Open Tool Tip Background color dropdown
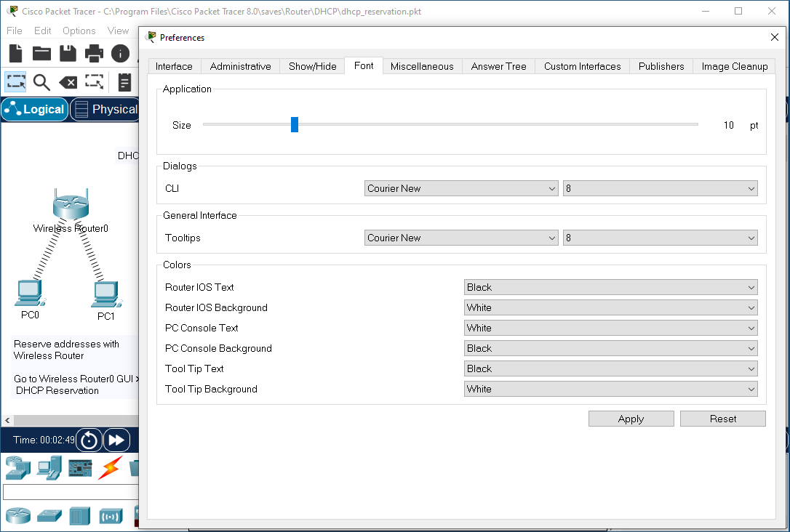790x532 pixels. click(610, 389)
